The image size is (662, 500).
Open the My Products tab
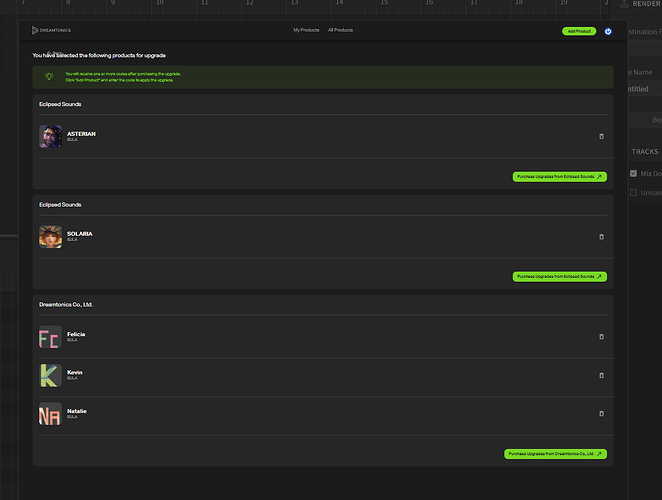(306, 30)
